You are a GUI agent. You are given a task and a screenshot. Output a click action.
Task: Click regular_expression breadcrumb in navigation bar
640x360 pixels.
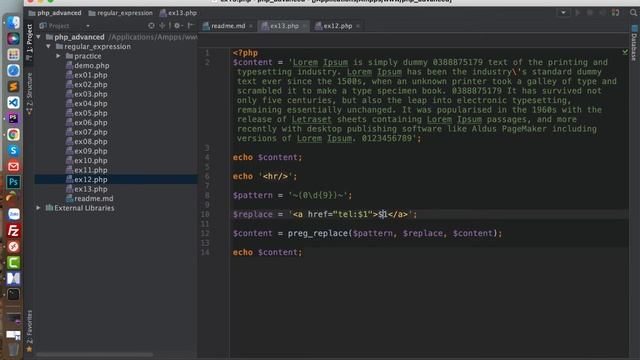[x=120, y=13]
